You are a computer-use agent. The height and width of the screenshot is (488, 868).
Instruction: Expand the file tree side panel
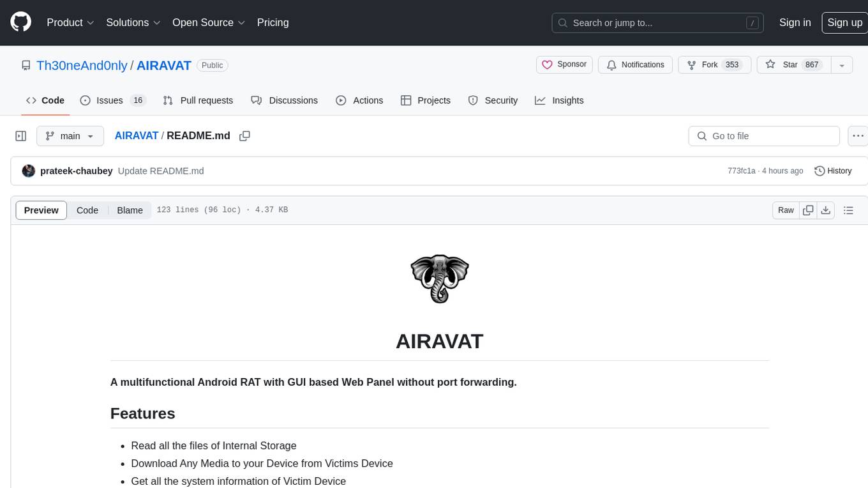21,136
